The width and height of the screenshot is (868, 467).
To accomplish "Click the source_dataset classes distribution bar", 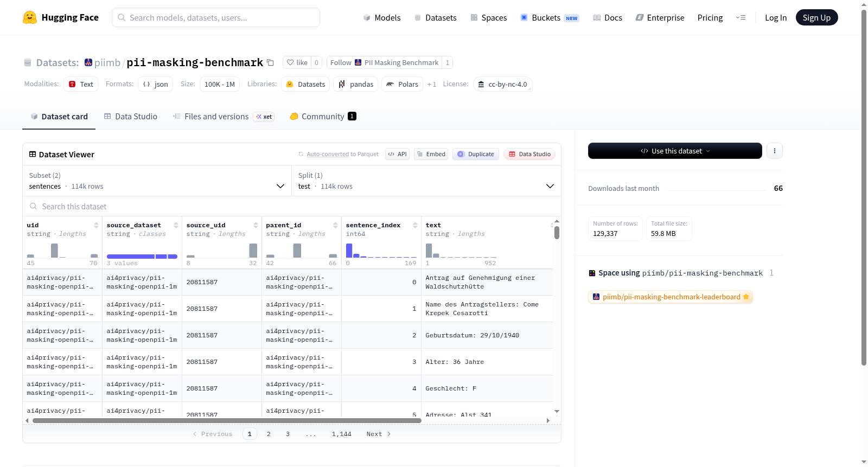I will pos(142,256).
